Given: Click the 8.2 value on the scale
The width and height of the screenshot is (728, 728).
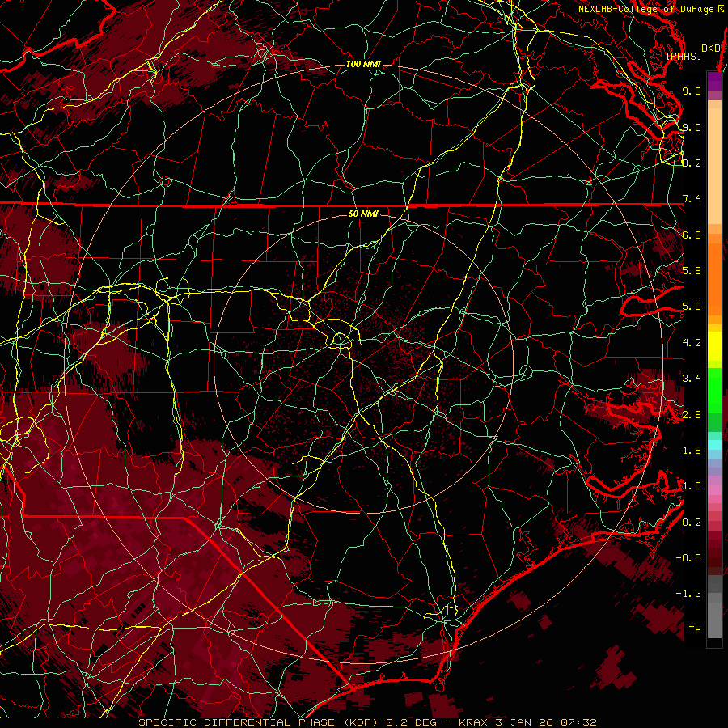Looking at the screenshot, I should [692, 163].
